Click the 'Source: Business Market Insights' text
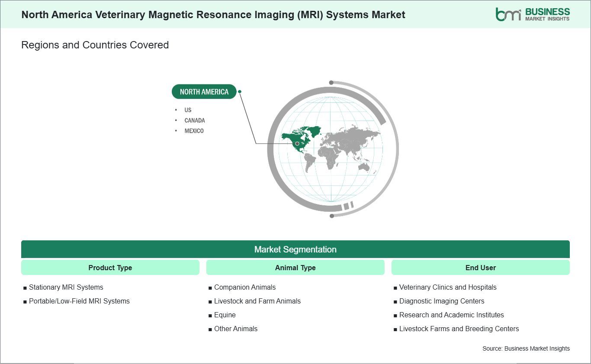Viewport: 591px width, 364px height. click(526, 348)
